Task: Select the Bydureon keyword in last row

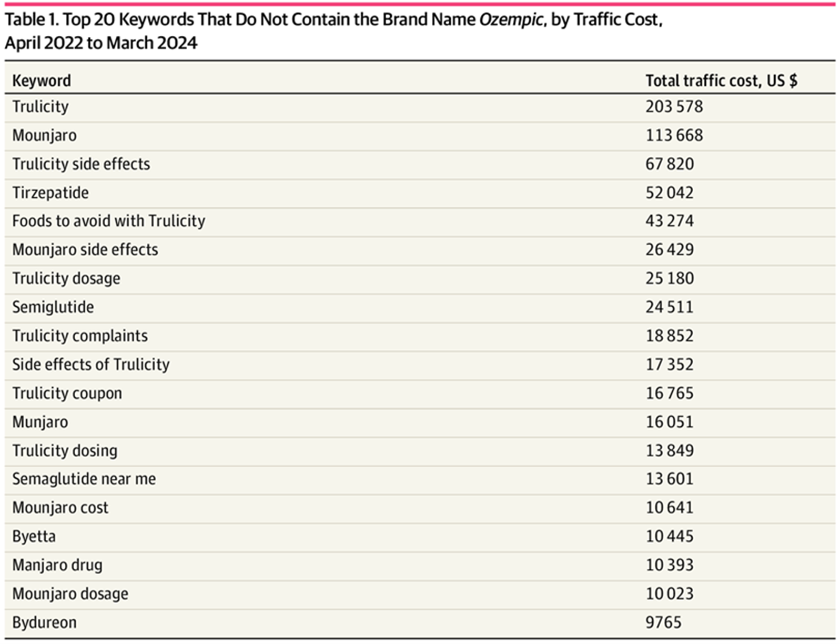Action: point(44,622)
